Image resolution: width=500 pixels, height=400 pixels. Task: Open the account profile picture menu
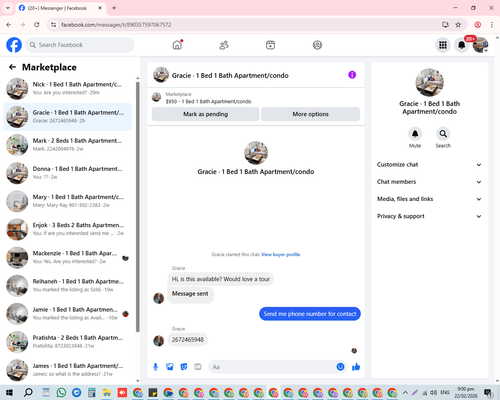pos(480,45)
